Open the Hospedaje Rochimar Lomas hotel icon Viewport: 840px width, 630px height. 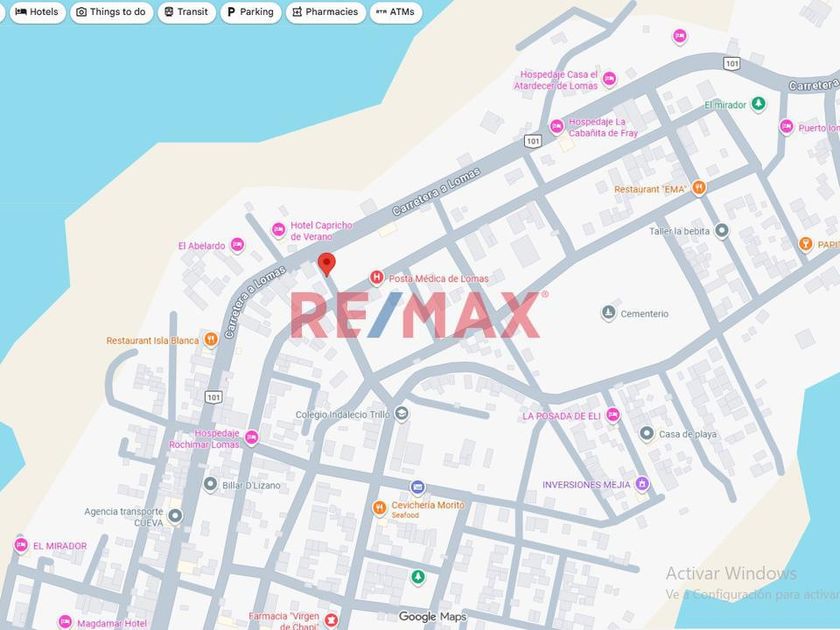(251, 437)
